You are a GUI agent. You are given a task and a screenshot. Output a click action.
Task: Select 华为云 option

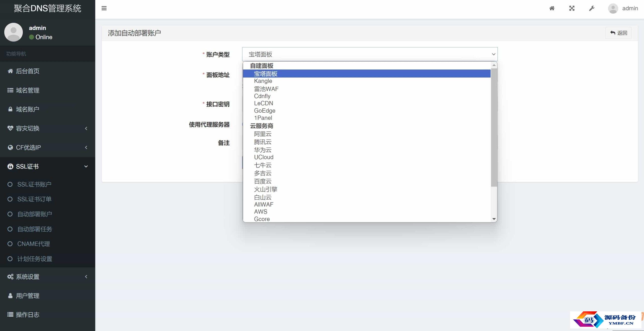point(367,150)
